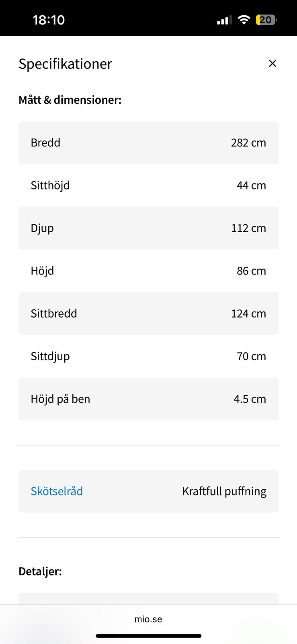Tap the home indicator bar

coord(148,636)
